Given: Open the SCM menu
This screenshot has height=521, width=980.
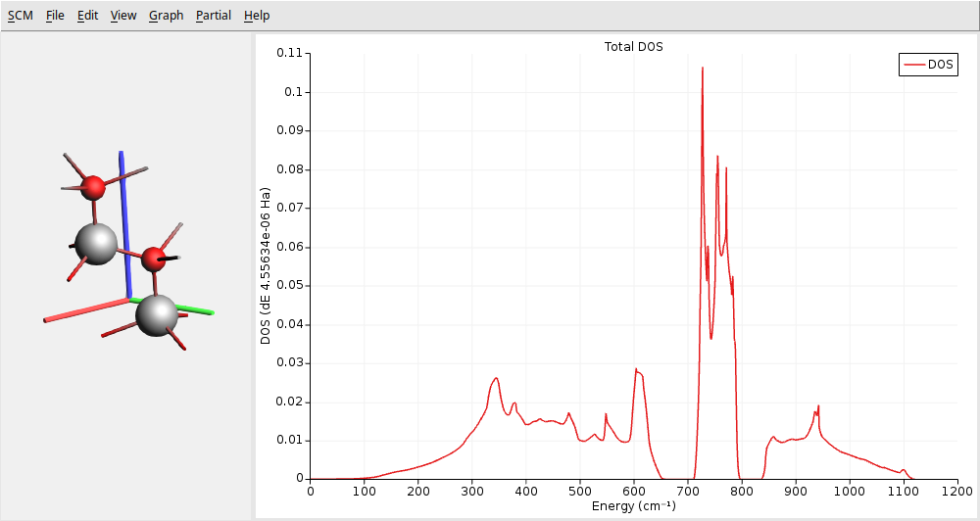Looking at the screenshot, I should (20, 16).
